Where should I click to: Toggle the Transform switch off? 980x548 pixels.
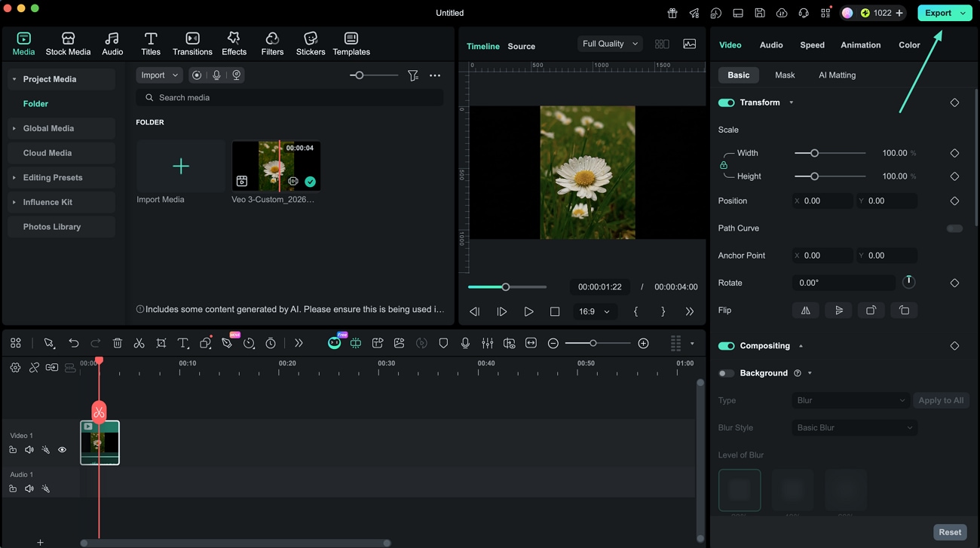[726, 103]
